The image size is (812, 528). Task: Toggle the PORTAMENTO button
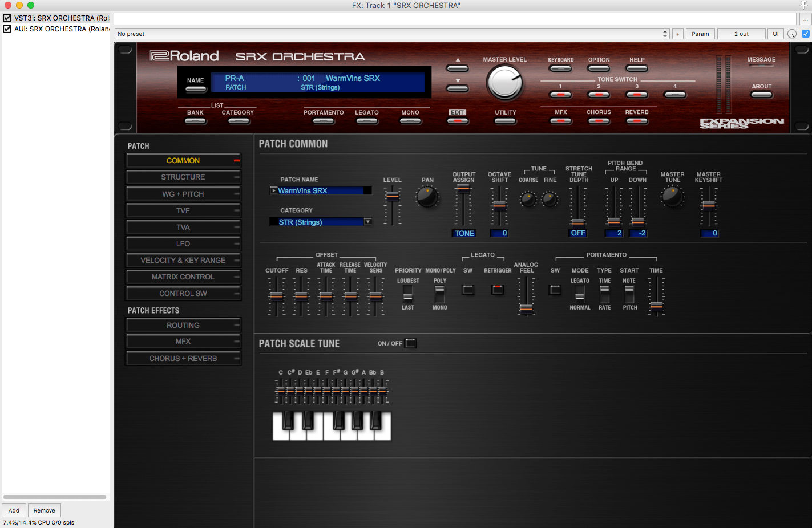(324, 121)
